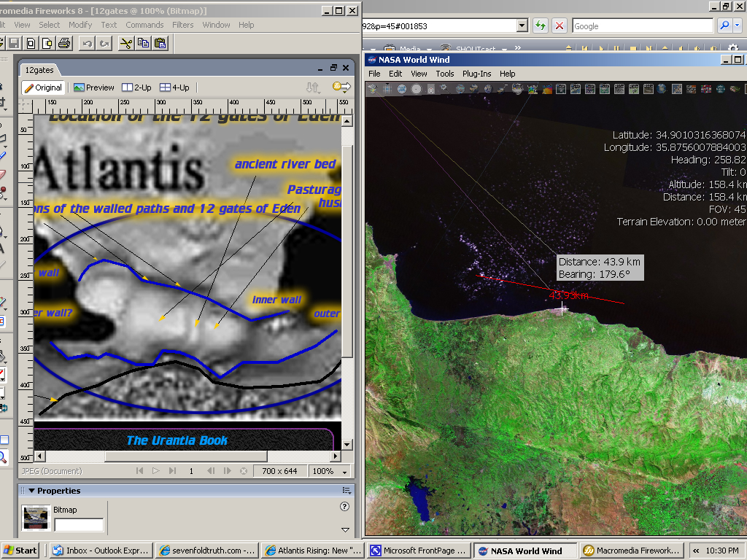The width and height of the screenshot is (747, 560).
Task: Switch to the Preview view
Action: tap(94, 87)
